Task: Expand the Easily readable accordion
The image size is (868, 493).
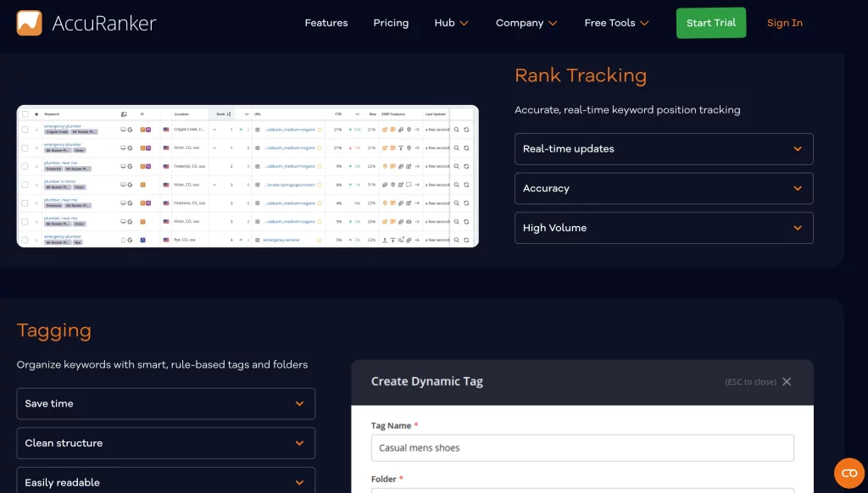Action: pos(165,480)
